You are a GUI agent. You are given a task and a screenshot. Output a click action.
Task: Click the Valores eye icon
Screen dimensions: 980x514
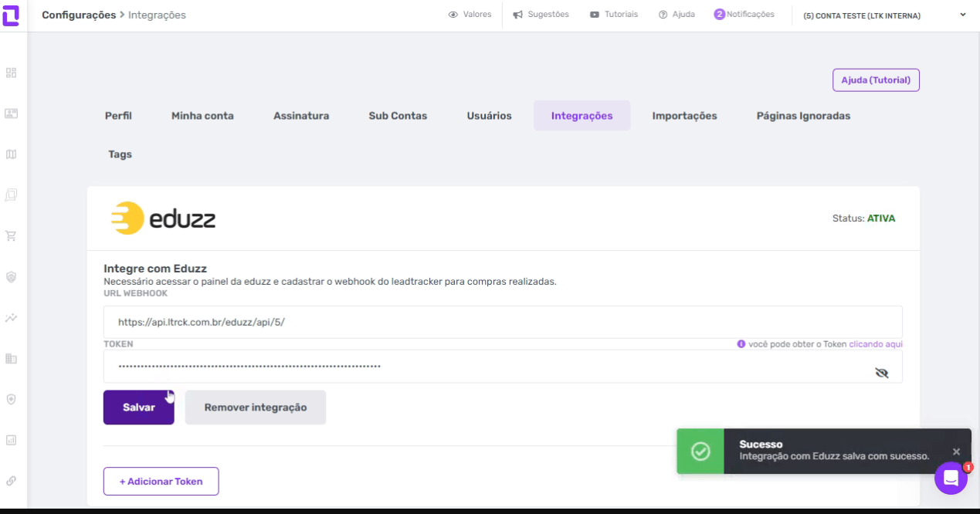click(453, 14)
